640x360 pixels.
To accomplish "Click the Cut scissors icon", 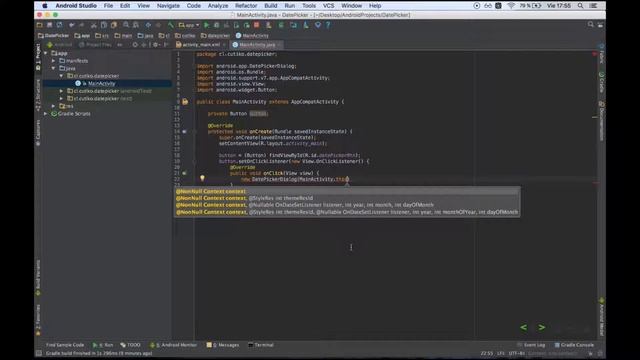I will (x=94, y=25).
